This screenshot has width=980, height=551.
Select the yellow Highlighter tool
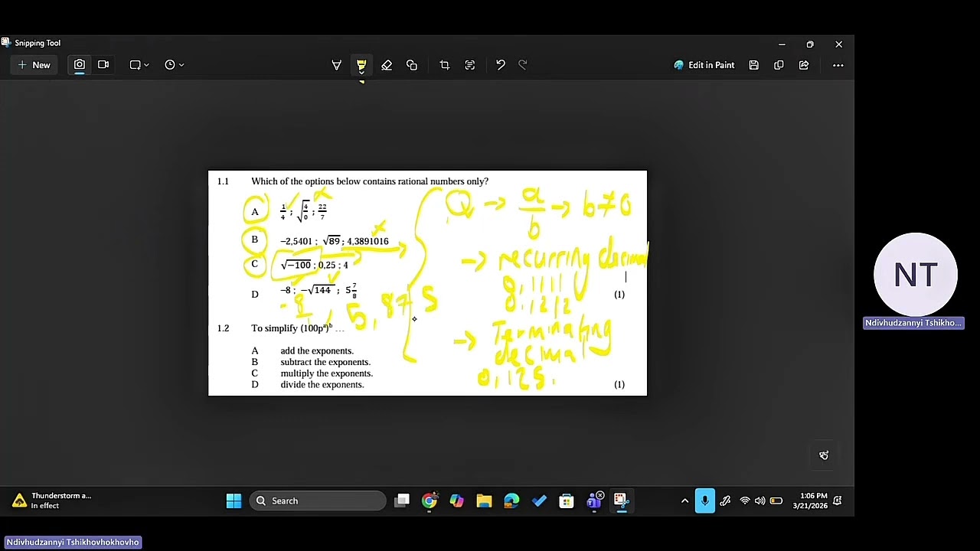[361, 64]
